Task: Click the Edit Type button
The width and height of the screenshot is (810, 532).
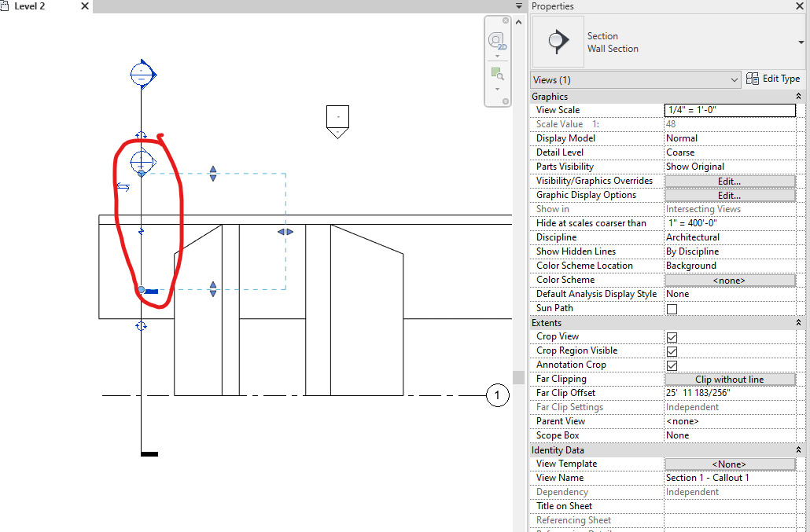Action: [x=774, y=79]
